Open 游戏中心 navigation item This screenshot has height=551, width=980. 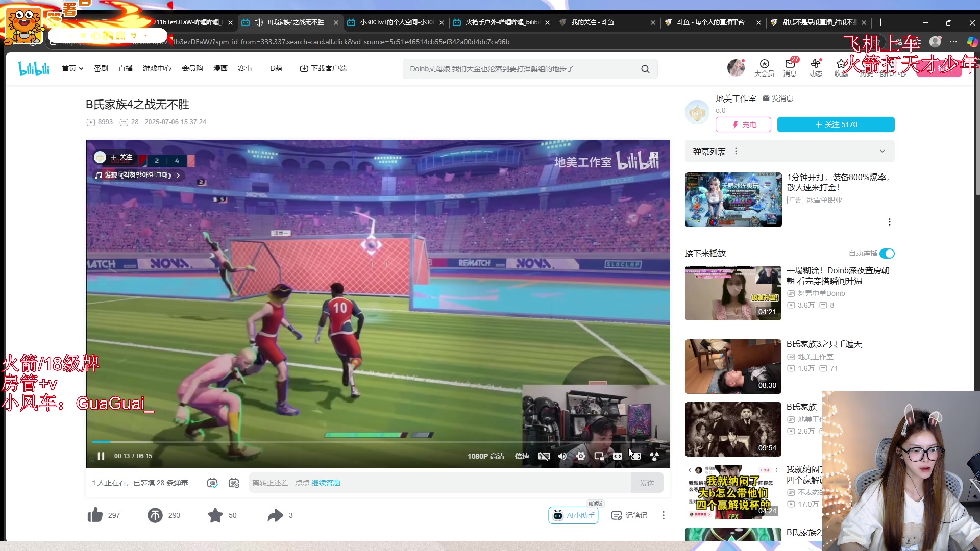157,68
